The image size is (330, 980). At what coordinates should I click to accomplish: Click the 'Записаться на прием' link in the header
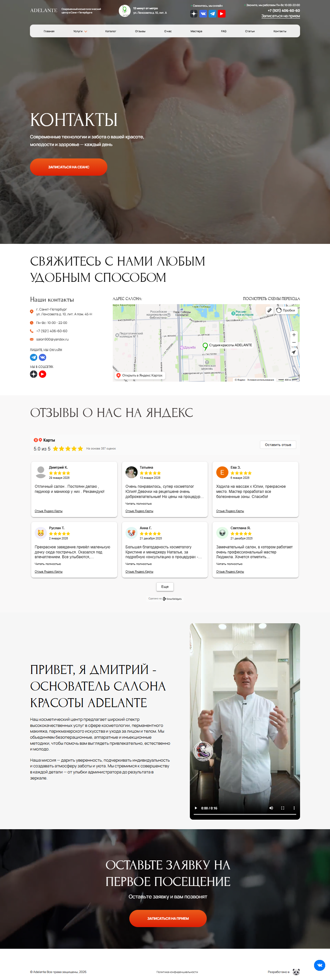click(281, 16)
